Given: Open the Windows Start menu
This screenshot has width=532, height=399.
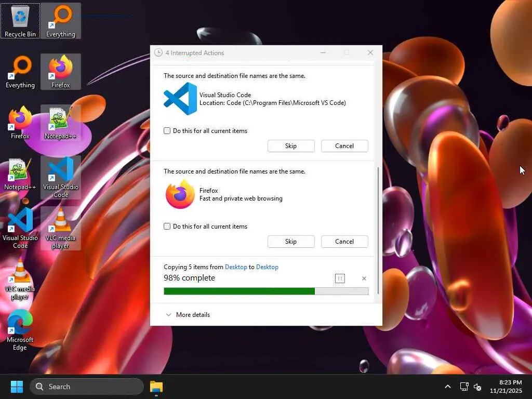Looking at the screenshot, I should pyautogui.click(x=17, y=387).
